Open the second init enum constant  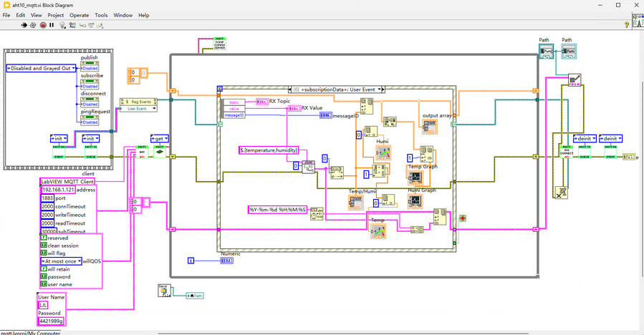pyautogui.click(x=91, y=139)
